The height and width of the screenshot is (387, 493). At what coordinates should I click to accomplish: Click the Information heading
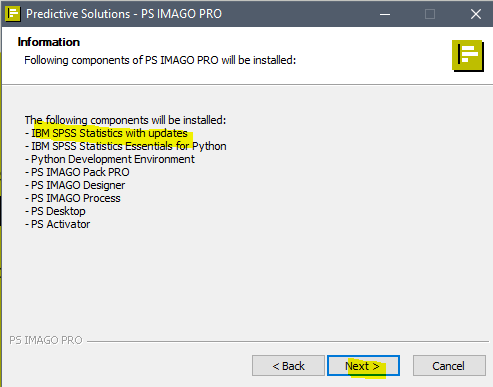49,42
